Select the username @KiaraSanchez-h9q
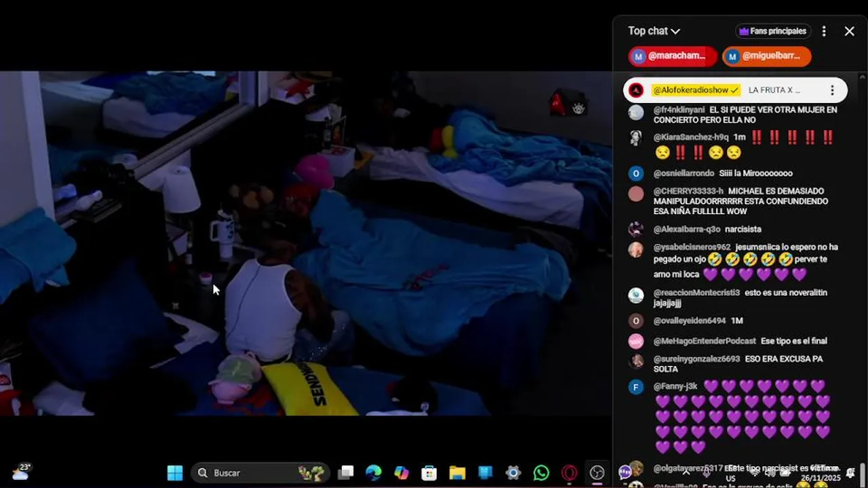 click(x=690, y=138)
